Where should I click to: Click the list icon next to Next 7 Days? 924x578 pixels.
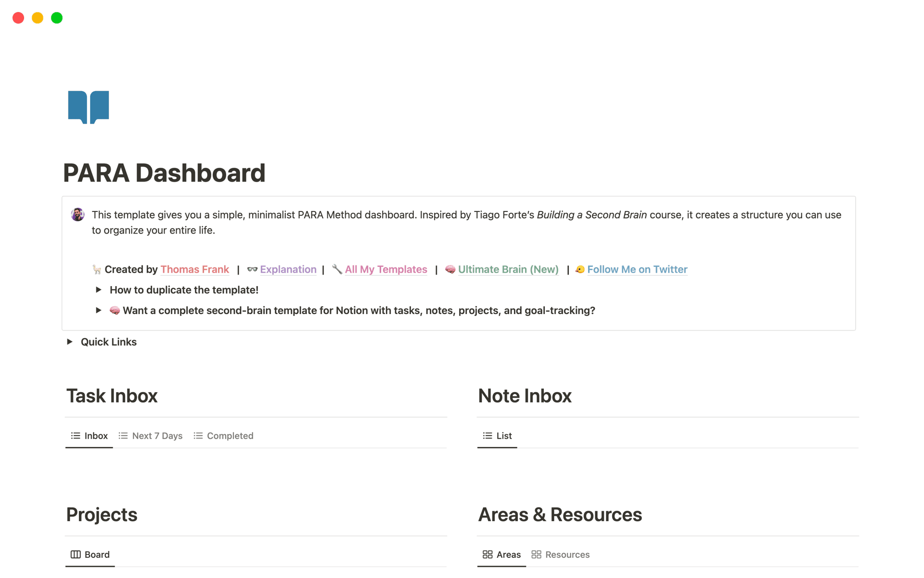tap(123, 435)
